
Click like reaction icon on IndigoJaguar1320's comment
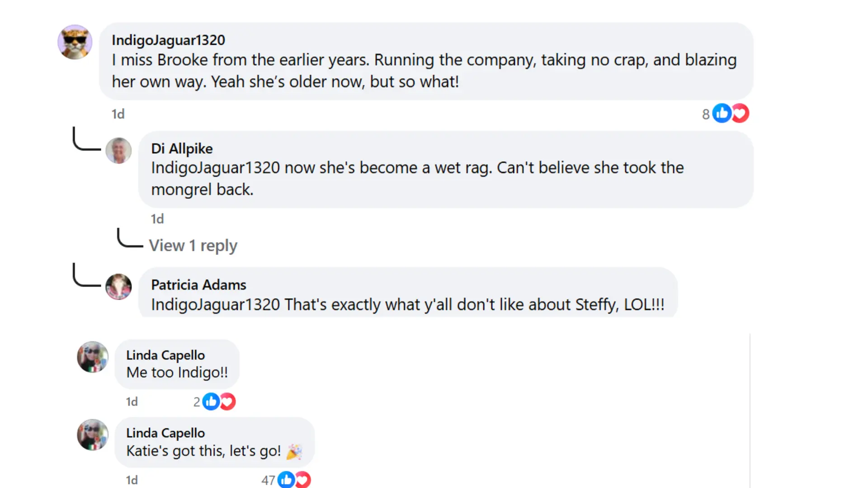pos(722,113)
